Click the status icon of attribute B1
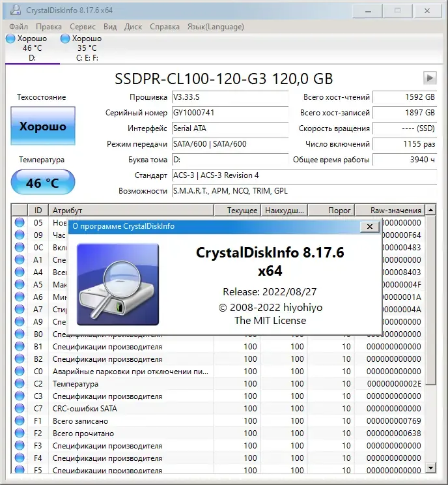Viewport: 448px width, 485px height. (20, 346)
